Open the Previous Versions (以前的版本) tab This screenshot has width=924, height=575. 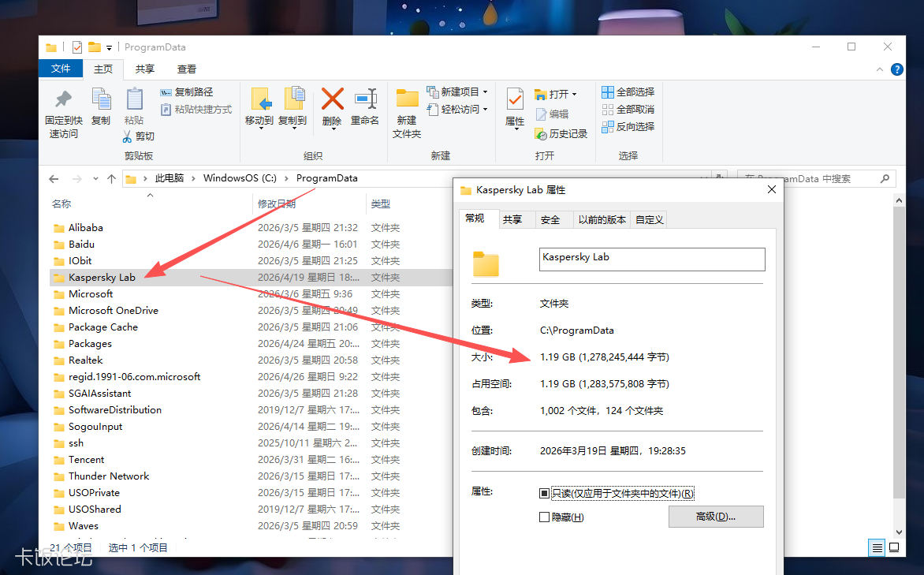[x=602, y=220]
